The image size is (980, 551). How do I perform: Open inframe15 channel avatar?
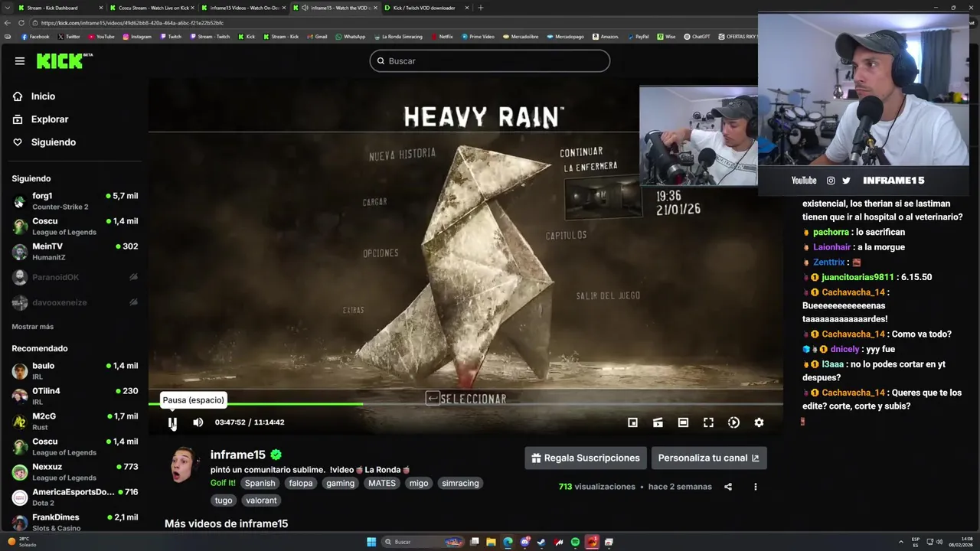coord(182,465)
